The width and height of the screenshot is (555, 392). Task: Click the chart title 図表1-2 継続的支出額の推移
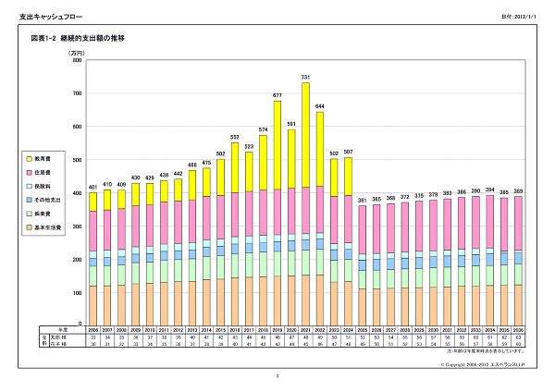coord(78,38)
